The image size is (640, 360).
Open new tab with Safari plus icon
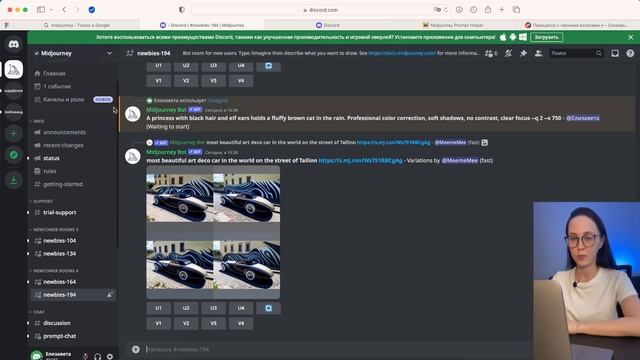[x=502, y=9]
